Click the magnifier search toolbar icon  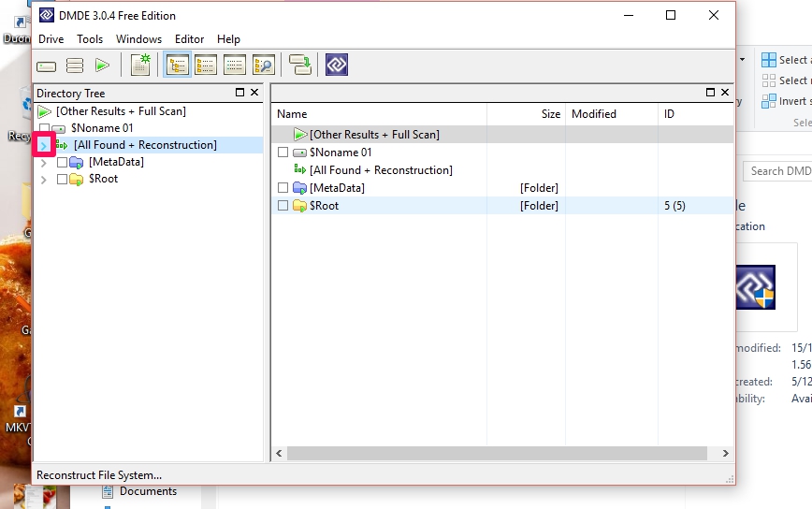click(x=263, y=65)
